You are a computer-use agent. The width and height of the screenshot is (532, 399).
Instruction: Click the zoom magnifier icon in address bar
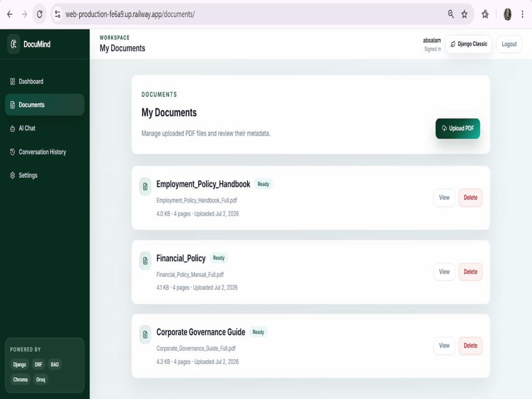tap(451, 14)
